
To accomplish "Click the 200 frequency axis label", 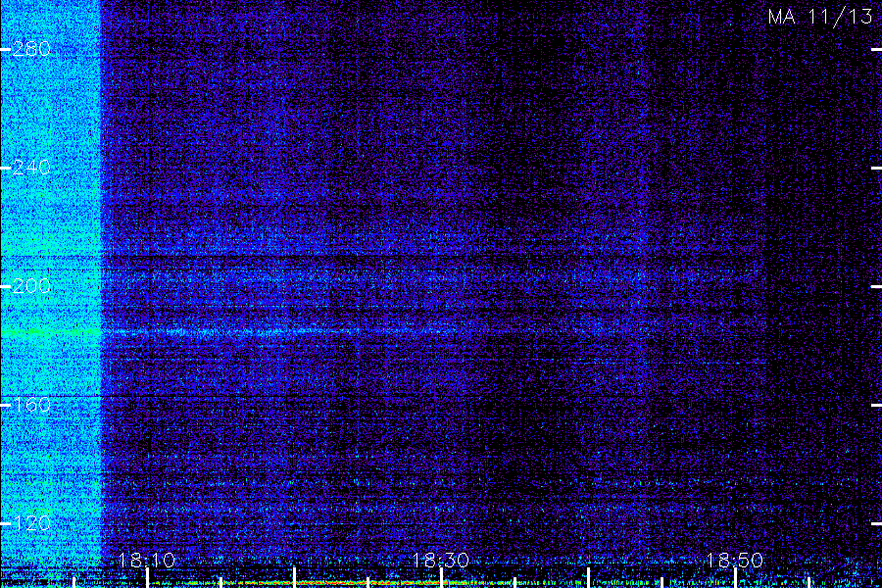I will [31, 286].
